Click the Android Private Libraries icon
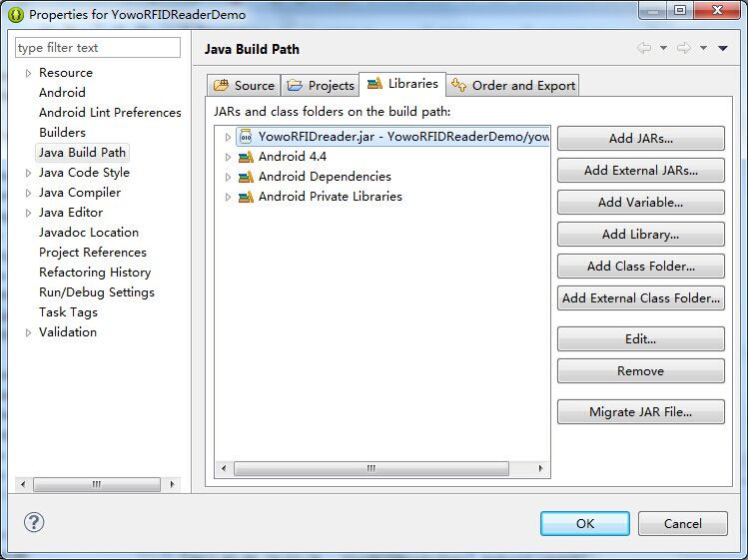 point(246,197)
